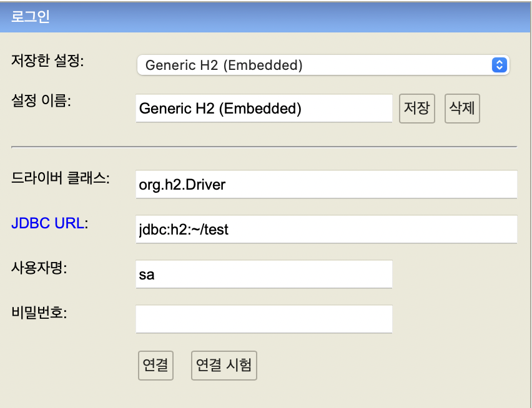The image size is (532, 408).
Task: Select the 사용자명 field containing sa
Action: 264,274
